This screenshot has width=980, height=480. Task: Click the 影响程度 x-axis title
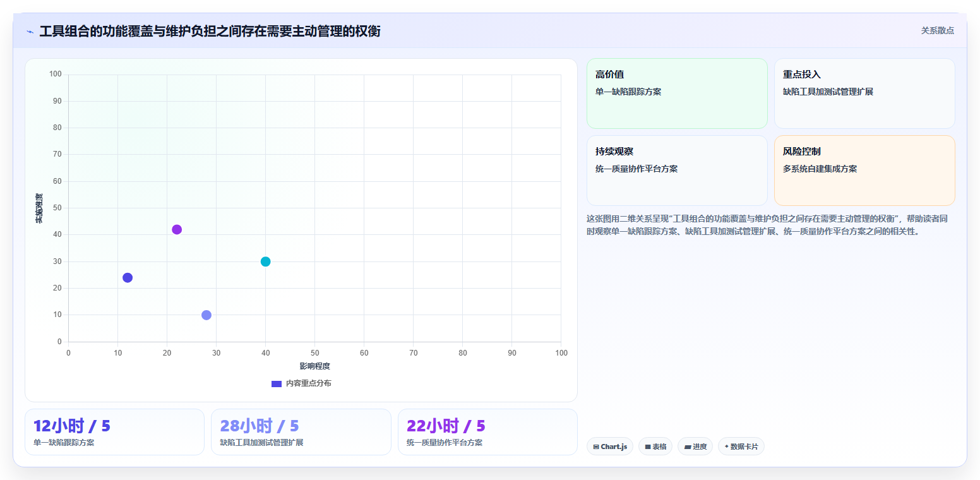(x=314, y=366)
